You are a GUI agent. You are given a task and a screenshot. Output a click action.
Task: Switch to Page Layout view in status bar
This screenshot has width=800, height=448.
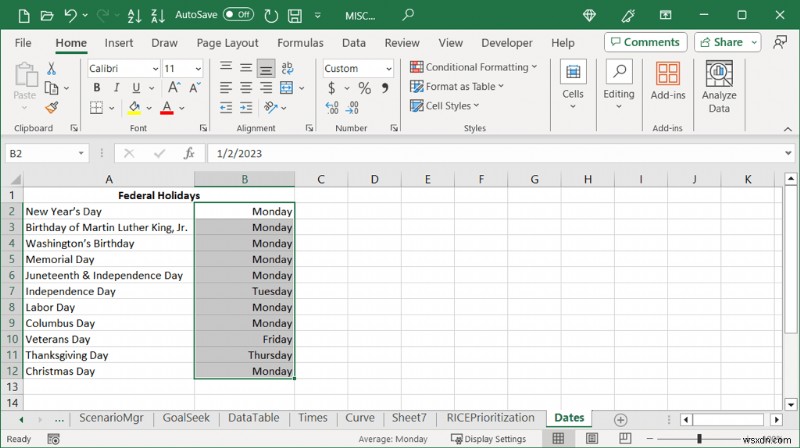591,438
